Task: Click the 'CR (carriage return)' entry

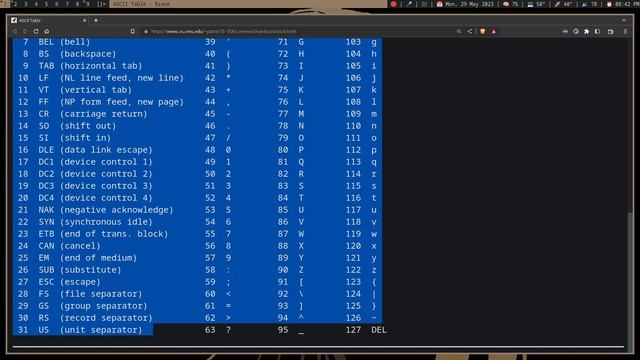Action: click(93, 114)
